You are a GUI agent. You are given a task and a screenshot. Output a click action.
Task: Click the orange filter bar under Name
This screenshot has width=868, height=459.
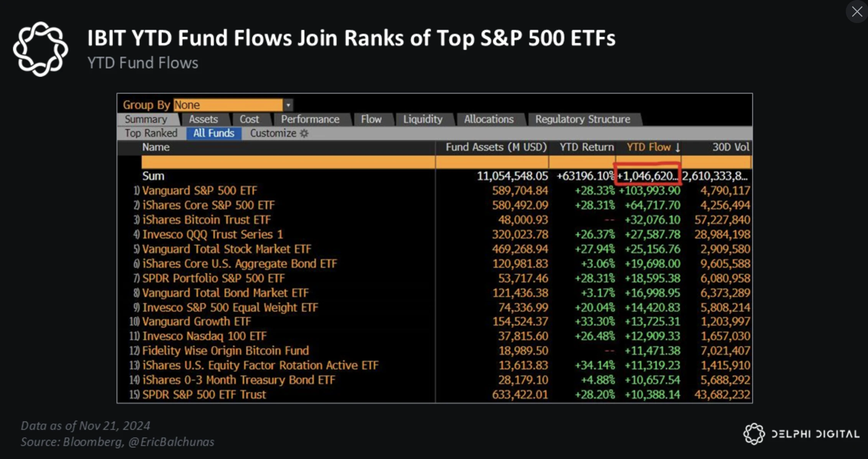coord(288,162)
